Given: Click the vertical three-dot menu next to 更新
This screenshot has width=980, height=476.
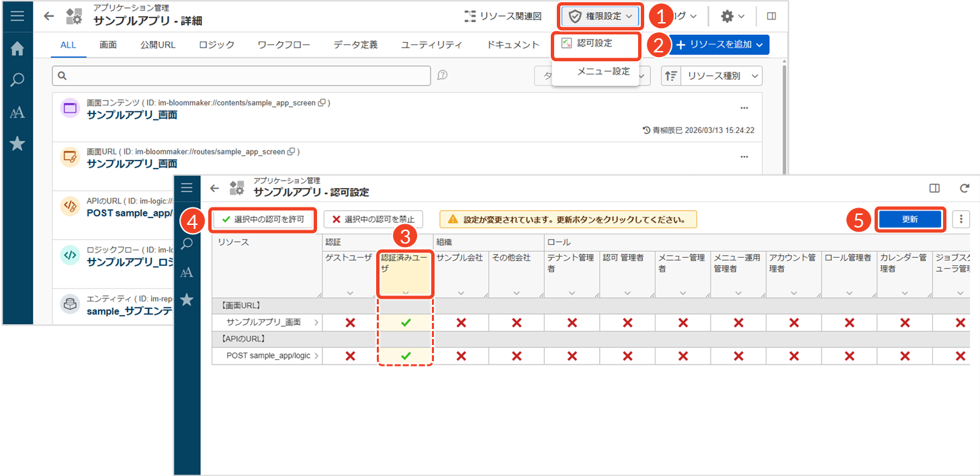Looking at the screenshot, I should click(x=961, y=219).
